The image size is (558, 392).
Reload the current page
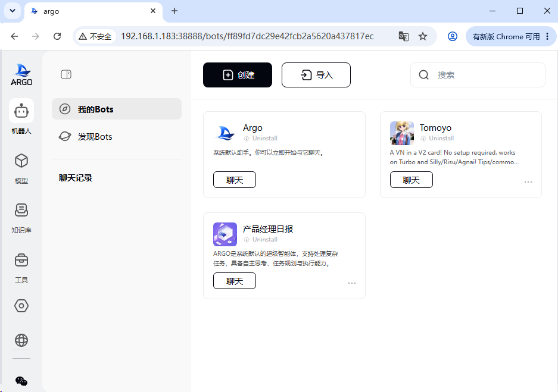point(57,36)
